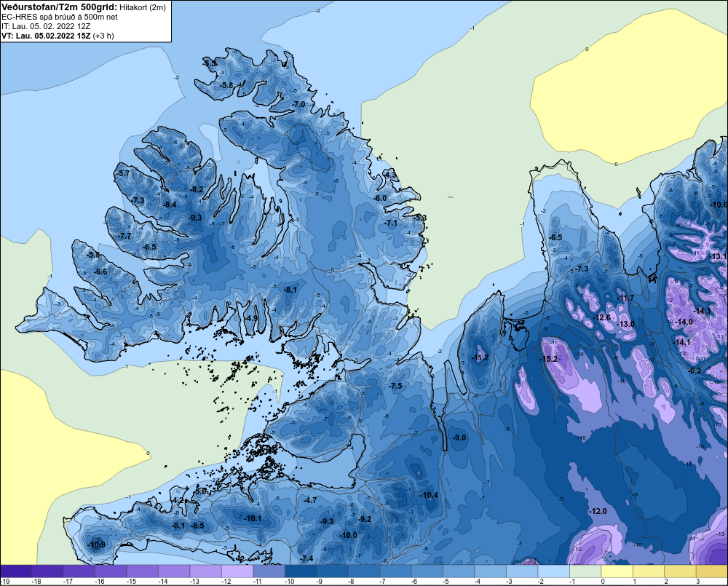Click the -7.1 temperature value
The image size is (728, 586).
point(391,223)
